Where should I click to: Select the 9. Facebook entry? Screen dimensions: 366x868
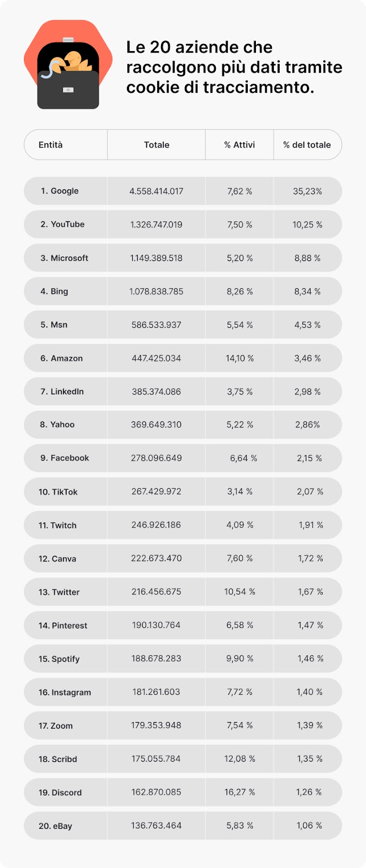point(65,458)
